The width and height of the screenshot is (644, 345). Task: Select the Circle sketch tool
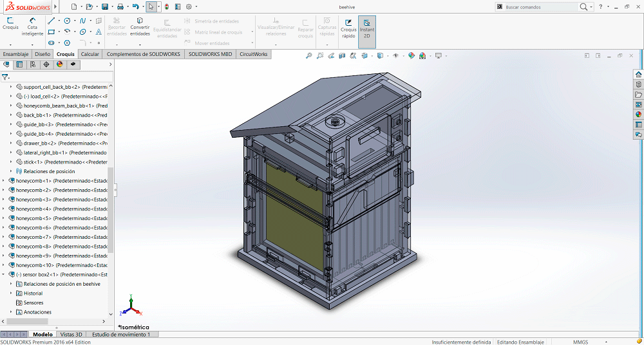(x=67, y=21)
